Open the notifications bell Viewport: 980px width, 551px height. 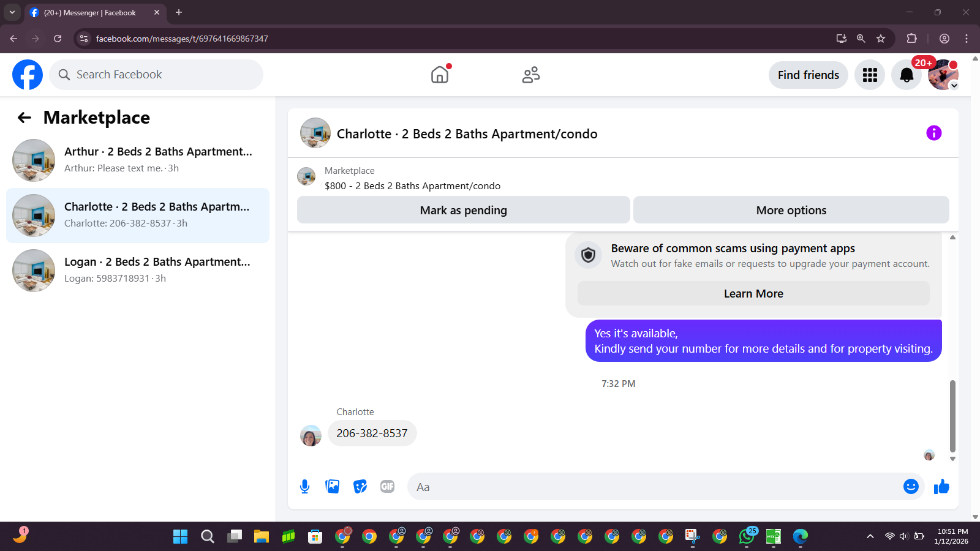pyautogui.click(x=907, y=75)
